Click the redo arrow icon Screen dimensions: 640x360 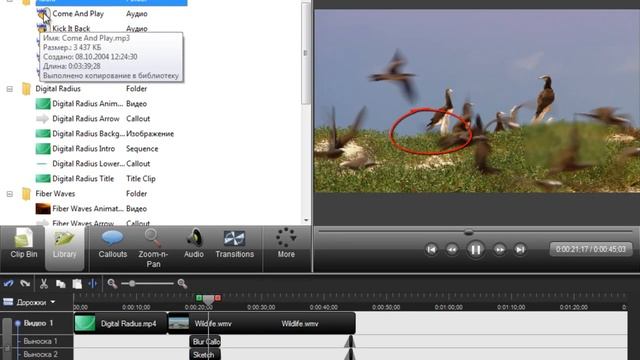(25, 283)
